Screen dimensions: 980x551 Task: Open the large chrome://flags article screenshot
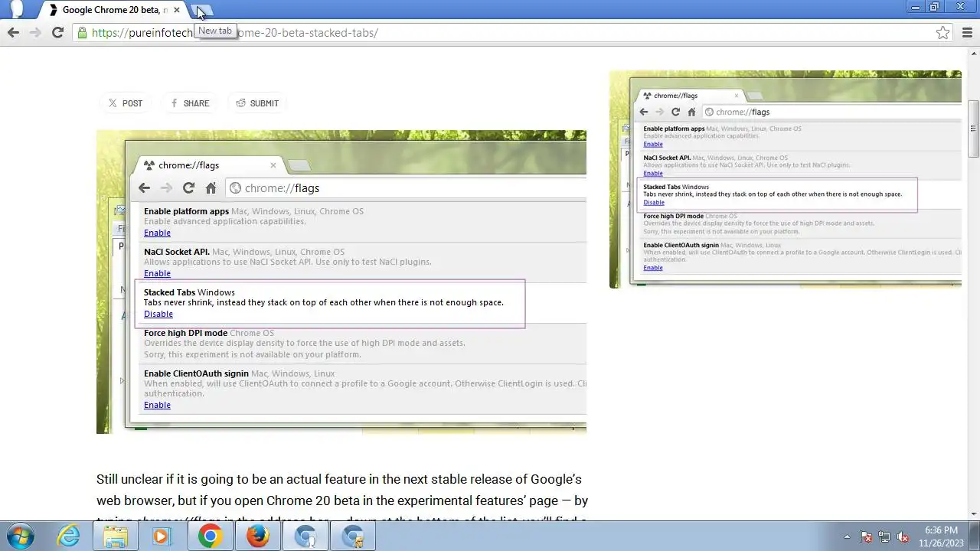[341, 282]
